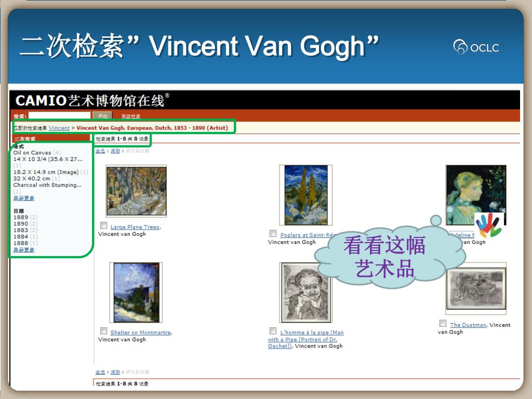Open The Dustman title link
Screen dimensions: 532x399
[x=468, y=325]
